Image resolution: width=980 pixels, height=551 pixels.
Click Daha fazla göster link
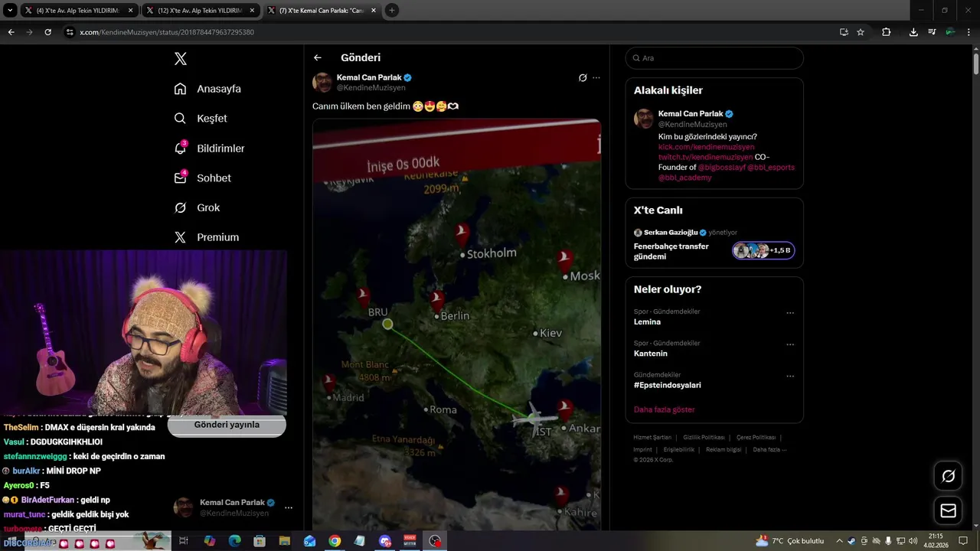coord(664,409)
